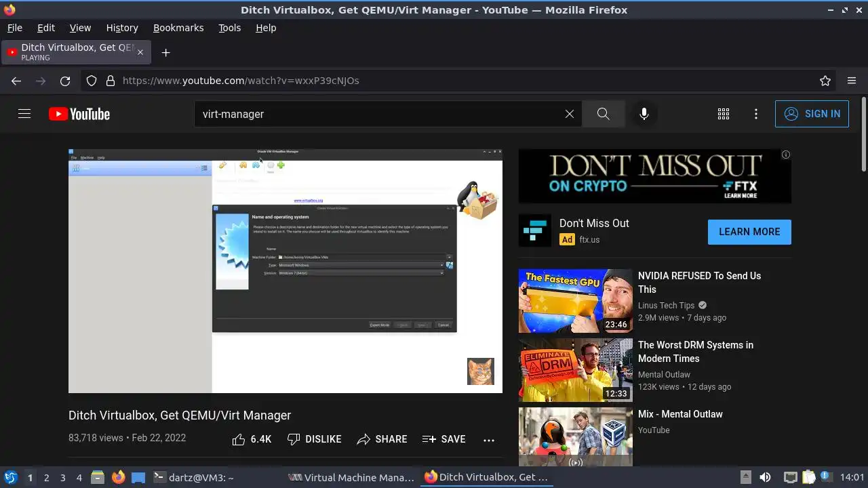Open the Bookmarks menu
868x488 pixels.
click(x=178, y=28)
